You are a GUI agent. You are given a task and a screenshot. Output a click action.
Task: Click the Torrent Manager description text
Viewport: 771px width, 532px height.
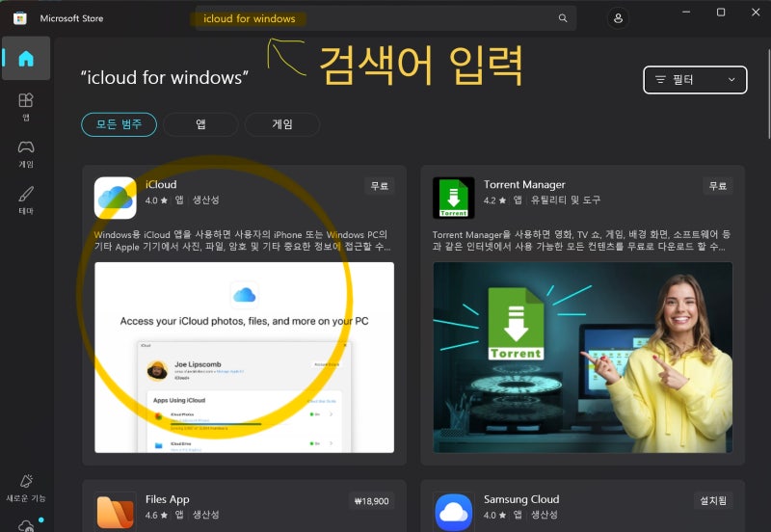click(581, 240)
